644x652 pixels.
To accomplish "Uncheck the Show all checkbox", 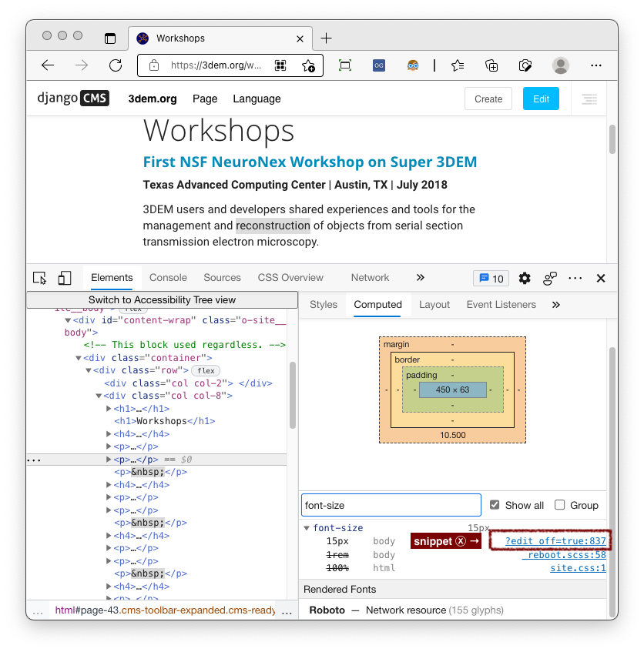I will (x=495, y=505).
